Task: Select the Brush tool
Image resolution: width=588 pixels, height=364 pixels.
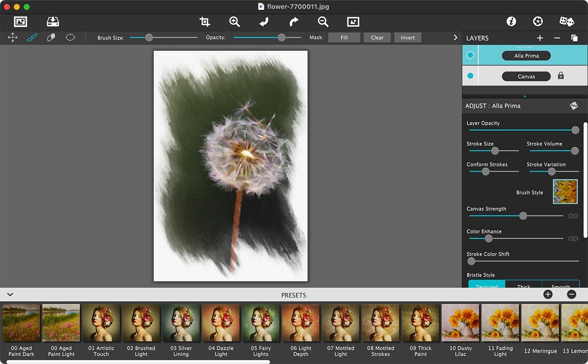Action: pos(31,37)
